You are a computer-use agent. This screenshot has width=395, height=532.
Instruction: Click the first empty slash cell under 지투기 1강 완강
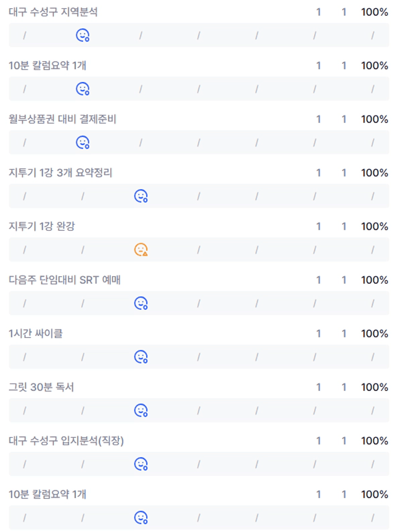point(25,250)
